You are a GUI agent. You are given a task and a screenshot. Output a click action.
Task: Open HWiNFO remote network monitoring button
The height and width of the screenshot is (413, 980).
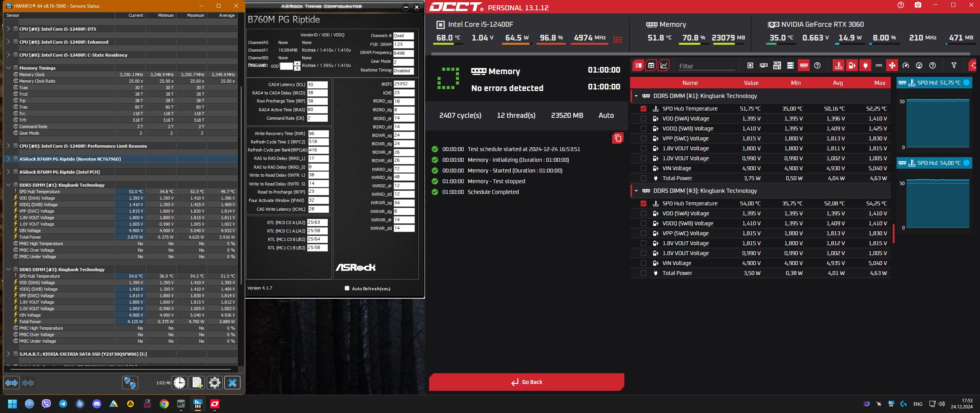click(x=130, y=383)
